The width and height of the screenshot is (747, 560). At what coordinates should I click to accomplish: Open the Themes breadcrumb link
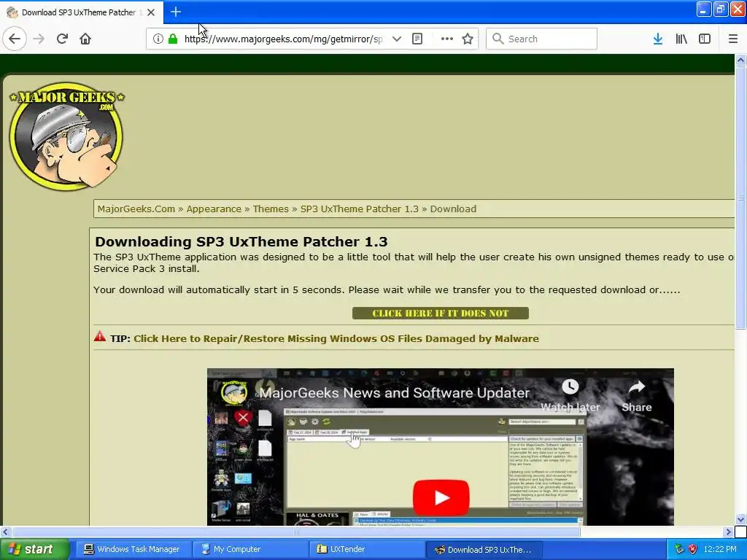[x=271, y=209]
